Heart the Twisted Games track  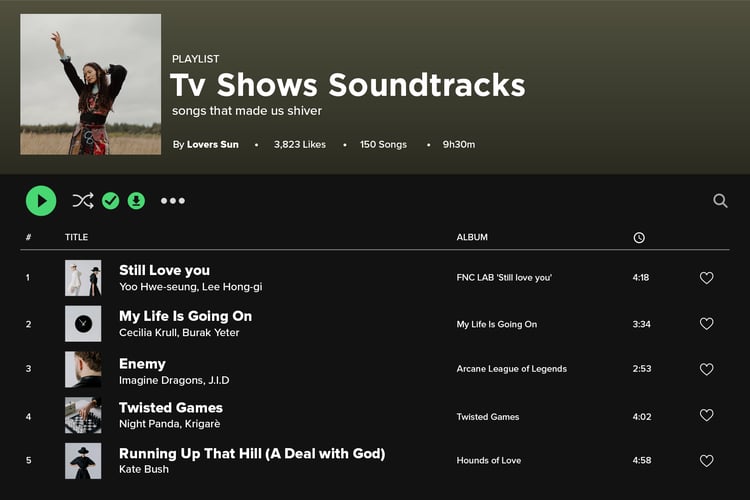(706, 415)
